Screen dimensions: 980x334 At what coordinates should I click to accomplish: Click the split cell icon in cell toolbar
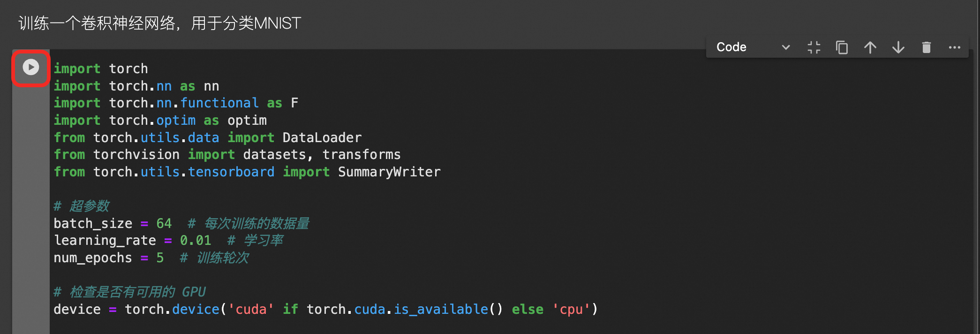(x=814, y=47)
